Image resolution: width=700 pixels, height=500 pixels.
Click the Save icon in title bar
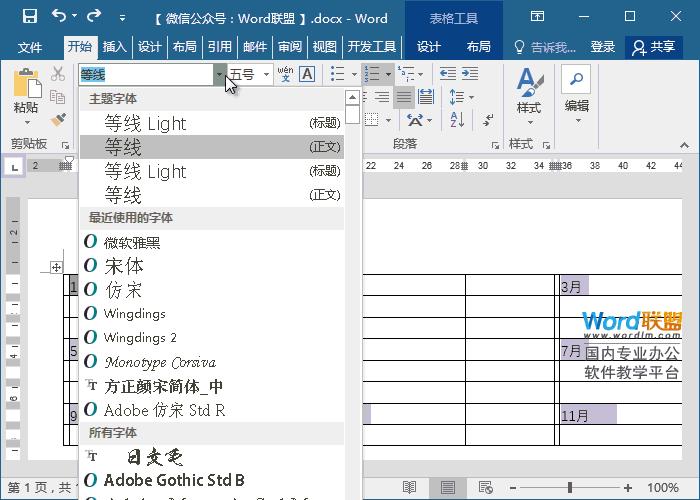pyautogui.click(x=30, y=17)
